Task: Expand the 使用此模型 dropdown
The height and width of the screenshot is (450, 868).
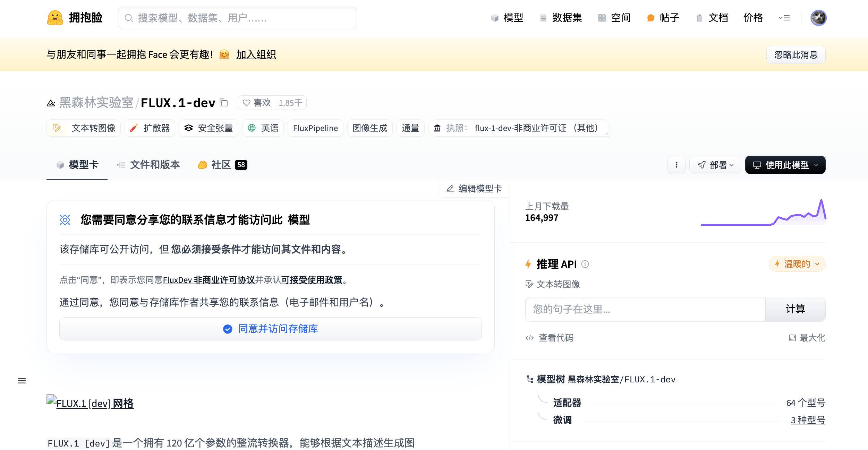Action: 785,165
